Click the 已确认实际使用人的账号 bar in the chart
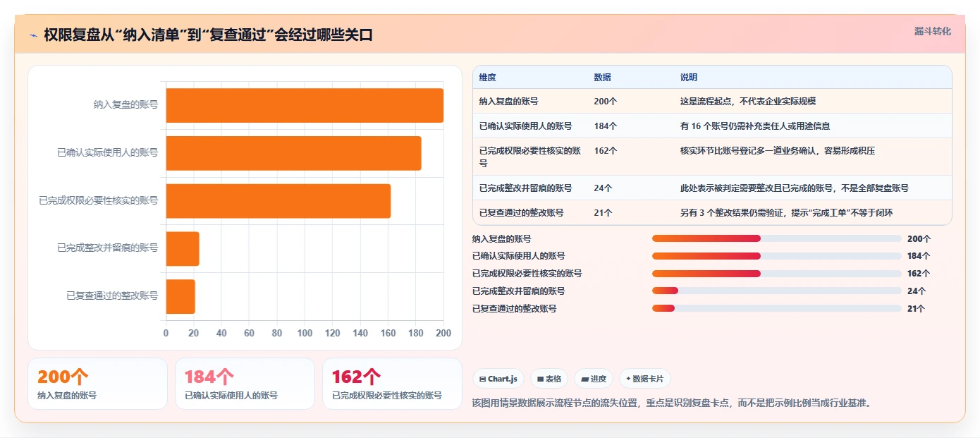The width and height of the screenshot is (980, 438). coord(293,153)
